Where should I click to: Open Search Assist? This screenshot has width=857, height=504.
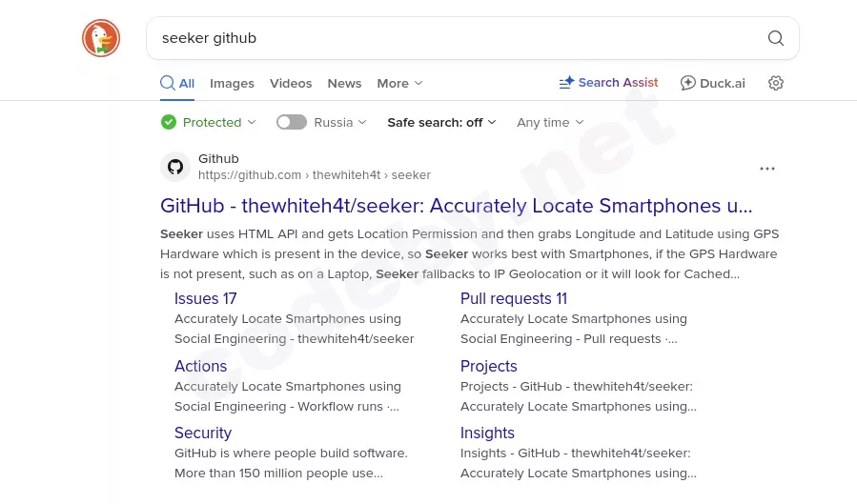(608, 83)
